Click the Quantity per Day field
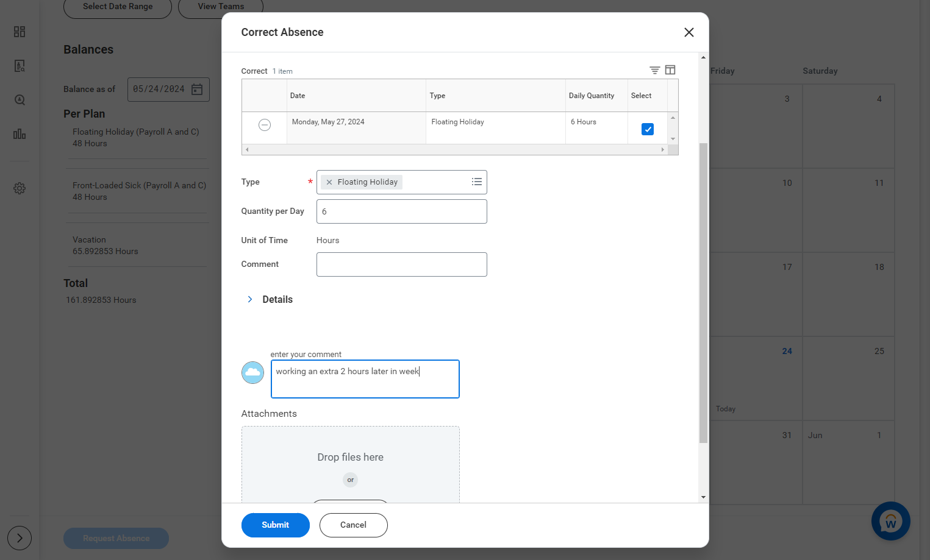Image resolution: width=930 pixels, height=560 pixels. pyautogui.click(x=402, y=211)
